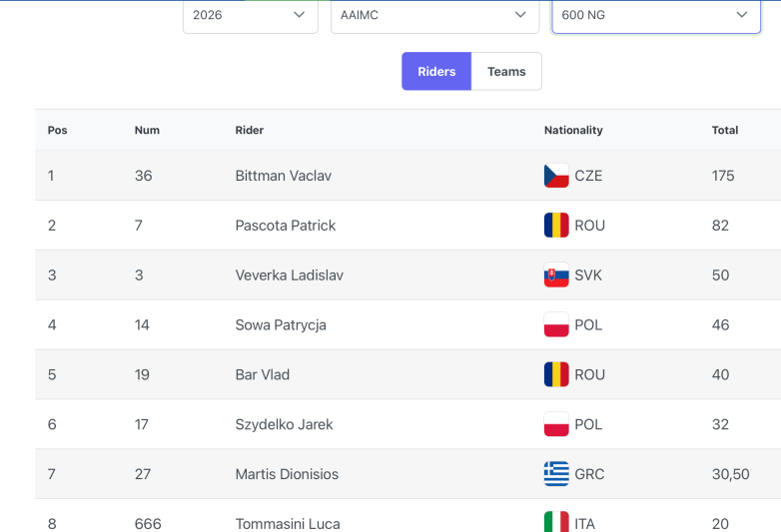Click the Czech flag icon beside CZE
The height and width of the screenshot is (532, 781).
tap(556, 176)
